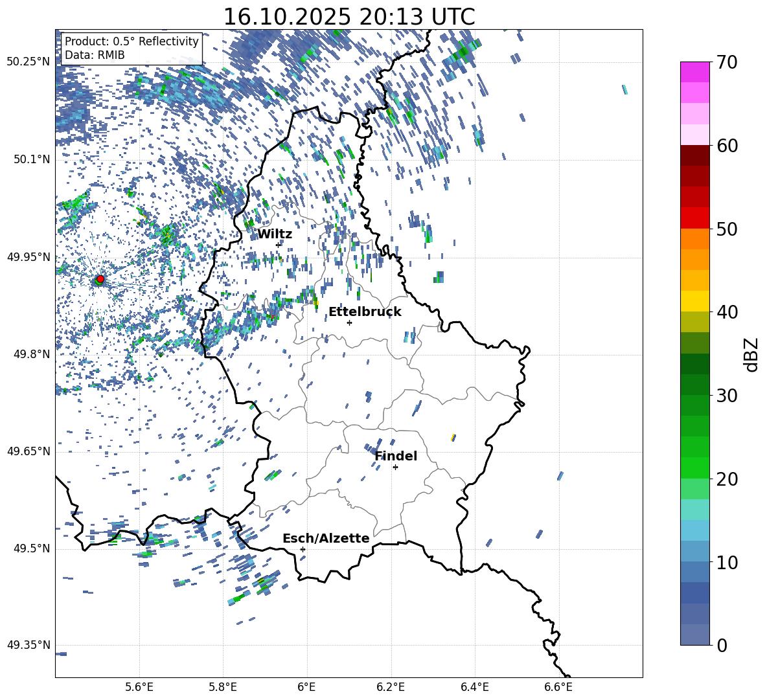This screenshot has width=767, height=700.
Task: Click the orange colorbar swatch below 50
Action: click(694, 239)
